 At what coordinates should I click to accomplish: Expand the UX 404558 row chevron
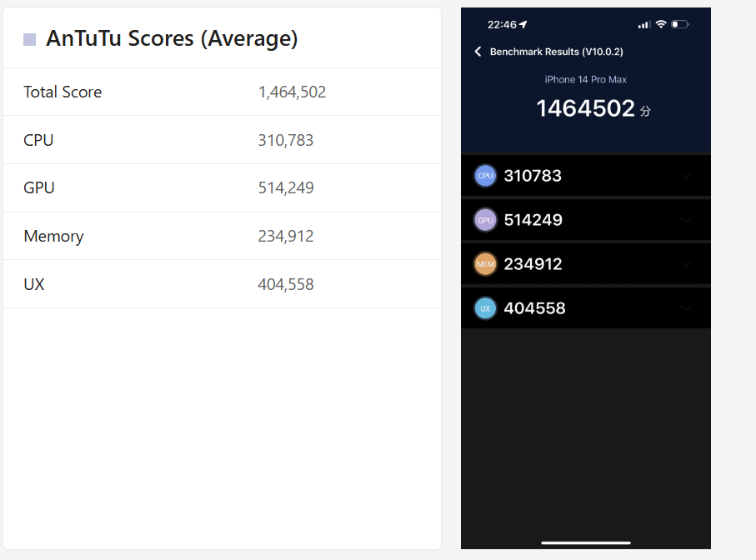tap(687, 308)
